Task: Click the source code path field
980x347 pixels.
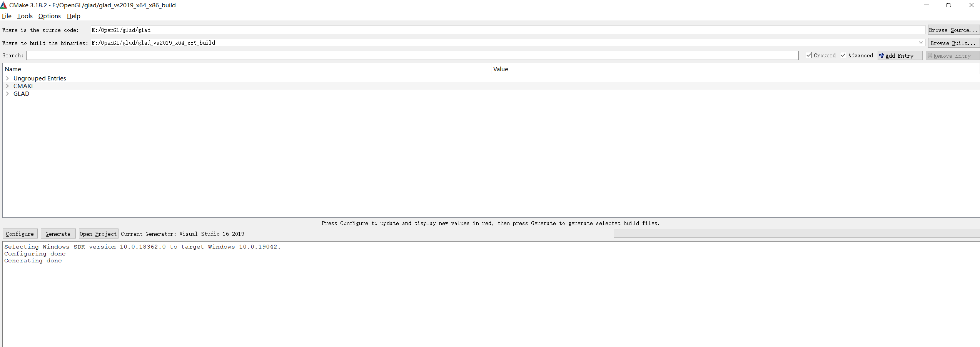Action: coord(508,30)
